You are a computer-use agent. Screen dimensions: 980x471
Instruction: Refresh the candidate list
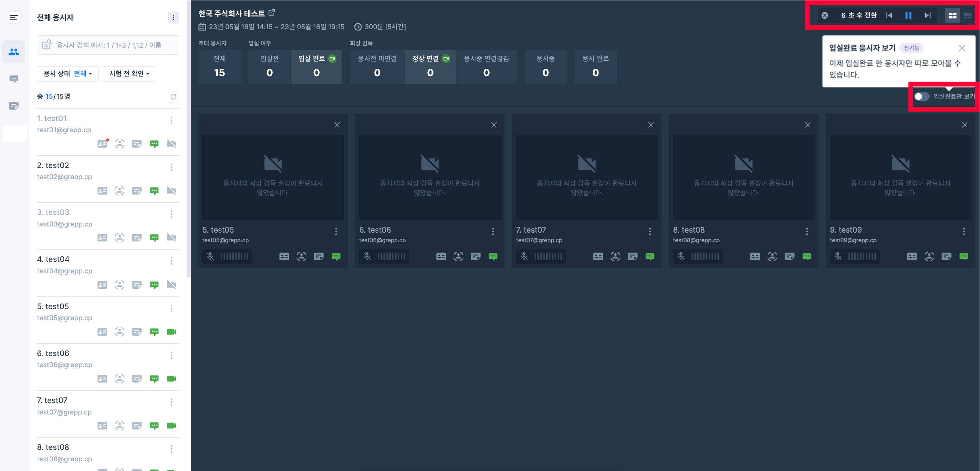point(173,97)
